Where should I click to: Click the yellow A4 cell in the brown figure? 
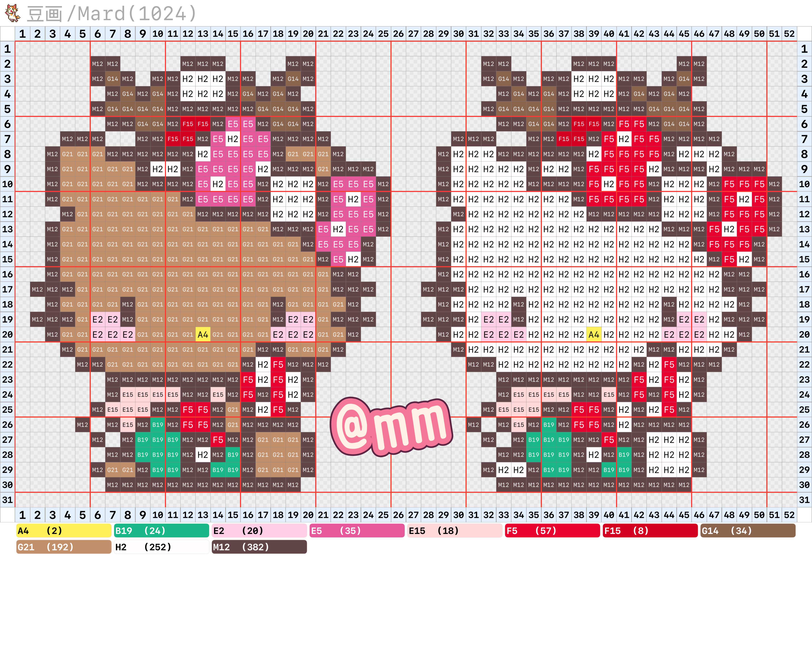(203, 334)
